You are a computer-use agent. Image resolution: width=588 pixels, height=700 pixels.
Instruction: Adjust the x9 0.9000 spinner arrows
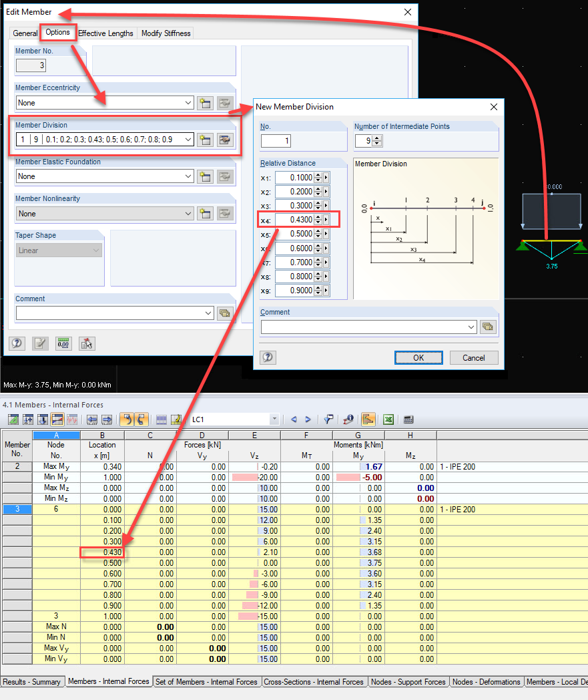click(318, 290)
